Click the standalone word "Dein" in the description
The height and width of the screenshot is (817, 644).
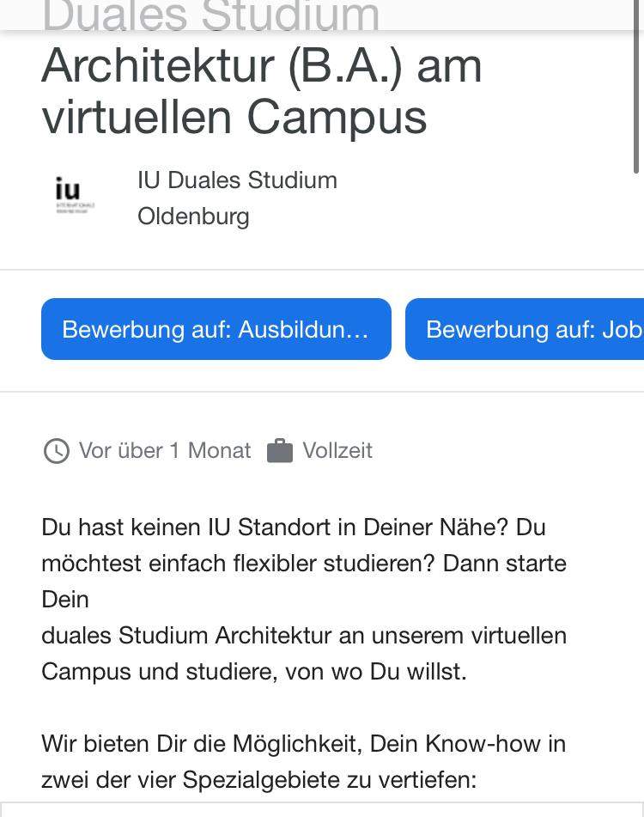[65, 599]
